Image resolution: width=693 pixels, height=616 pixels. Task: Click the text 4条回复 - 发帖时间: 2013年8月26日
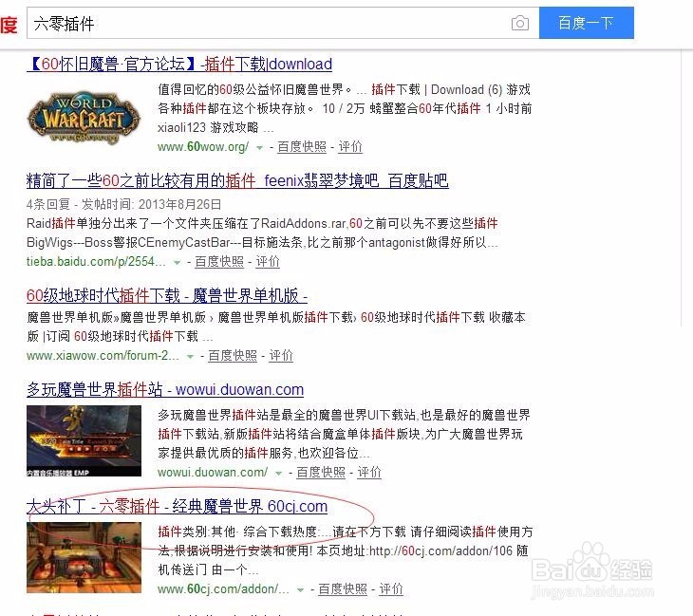click(123, 204)
